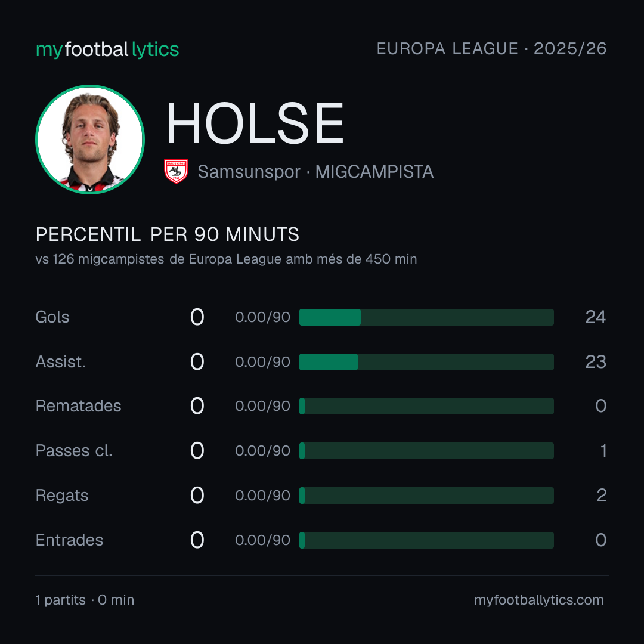Click the Samsunspor club crest icon
644x644 pixels.
tap(176, 171)
